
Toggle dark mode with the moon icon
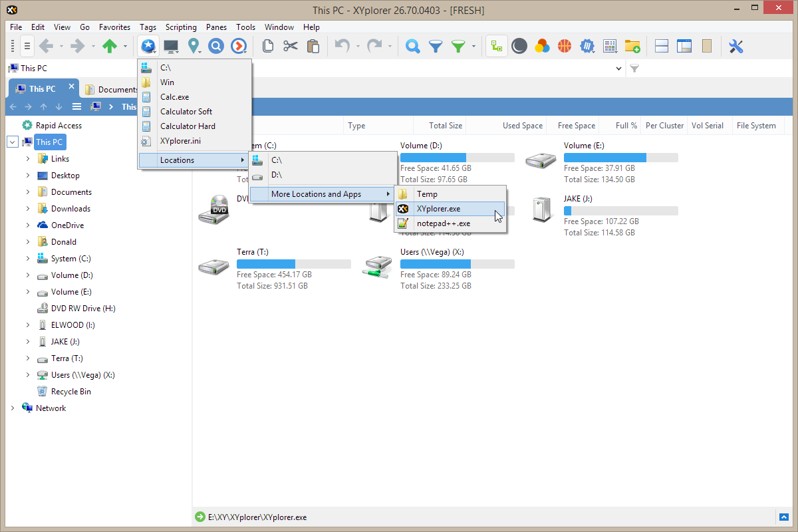(519, 46)
